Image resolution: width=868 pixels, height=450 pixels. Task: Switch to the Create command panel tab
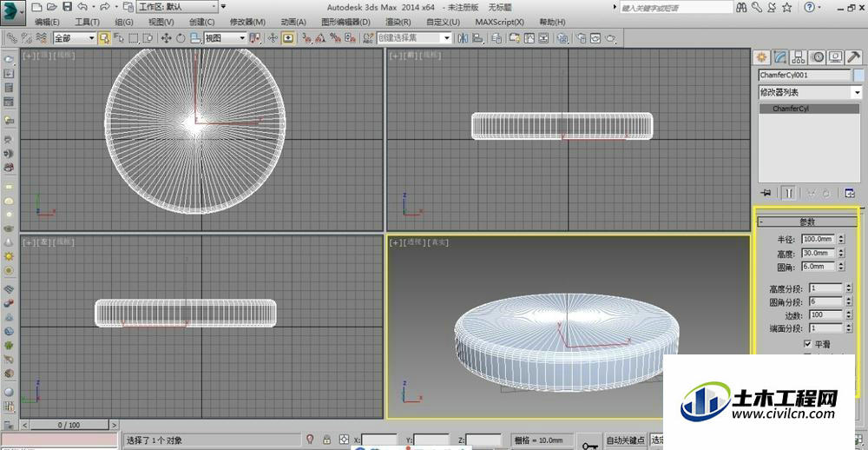pyautogui.click(x=762, y=57)
